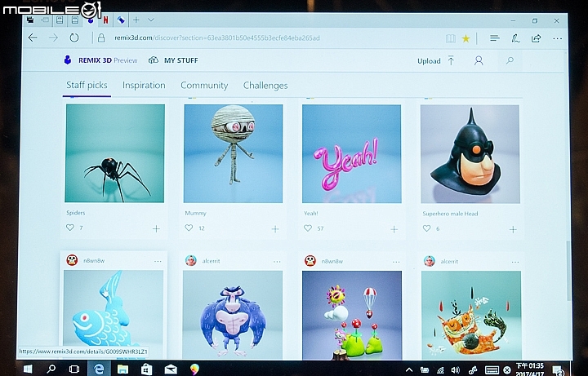Refresh the Remix 3D page
The width and height of the screenshot is (588, 376).
74,38
